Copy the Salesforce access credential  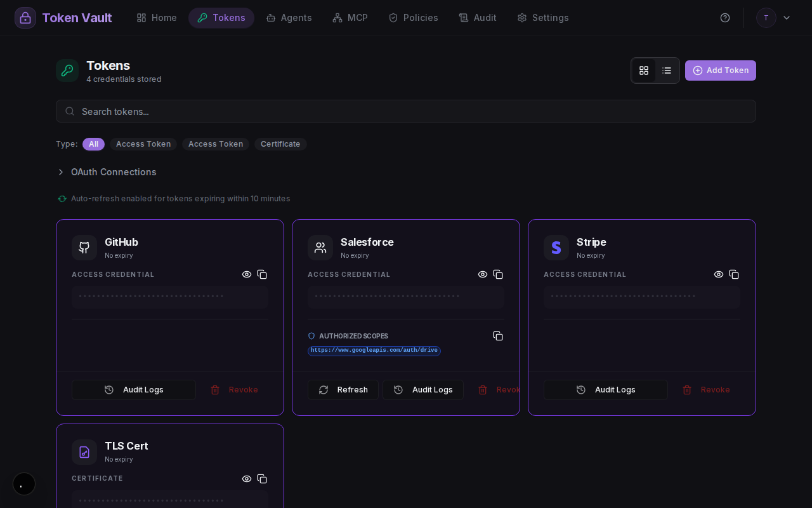[498, 274]
